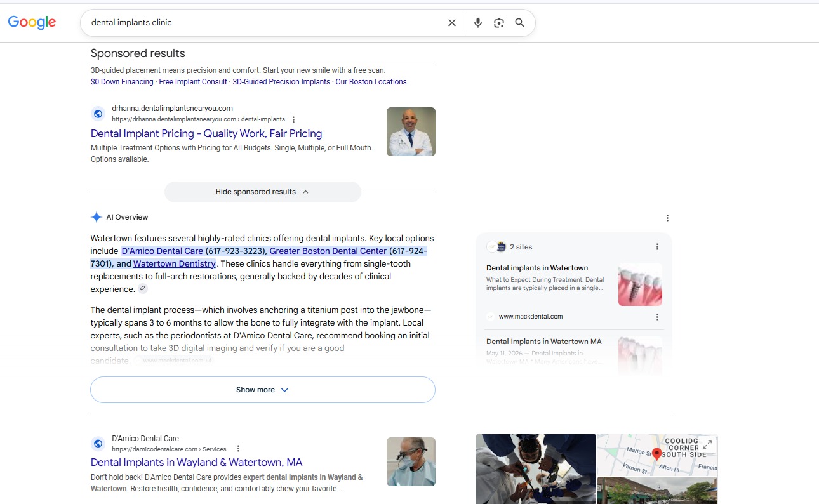Click the '2 sites' label

tap(521, 247)
